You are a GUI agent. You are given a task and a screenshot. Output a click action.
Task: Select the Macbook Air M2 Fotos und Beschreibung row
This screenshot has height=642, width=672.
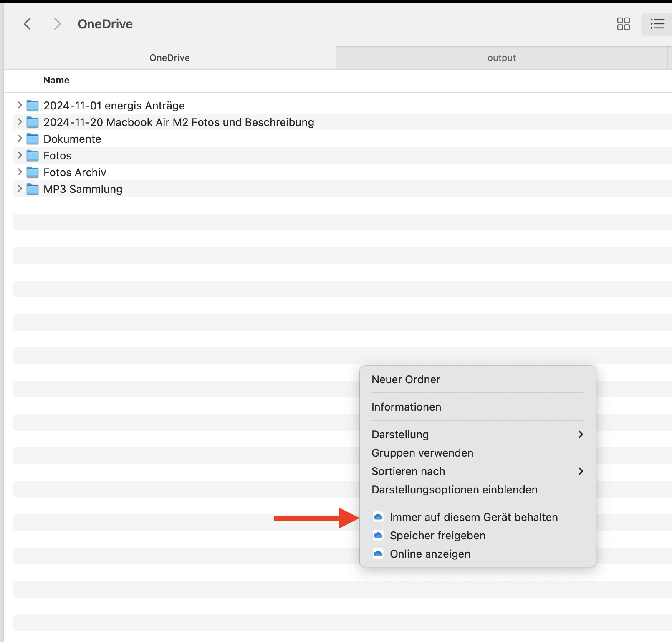[342, 122]
